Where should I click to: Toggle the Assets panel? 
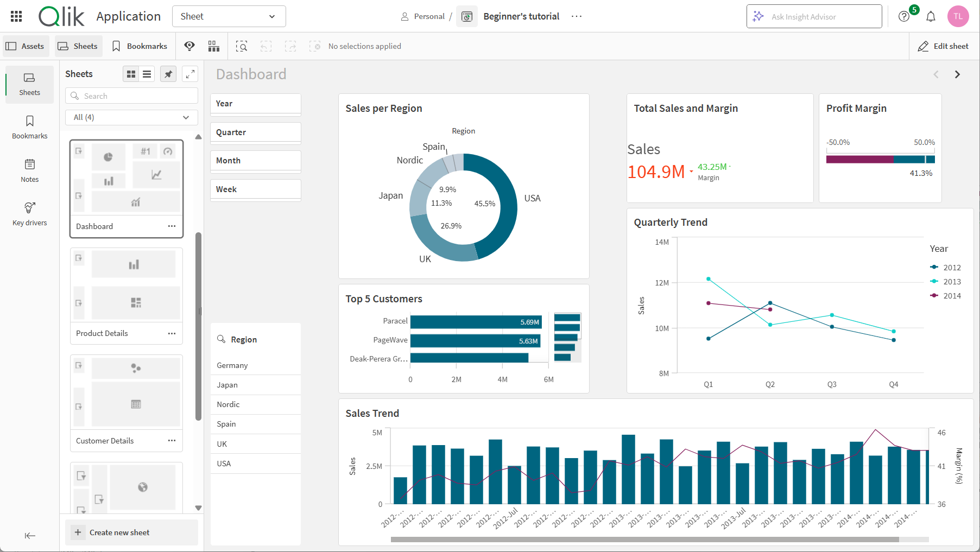click(x=26, y=46)
